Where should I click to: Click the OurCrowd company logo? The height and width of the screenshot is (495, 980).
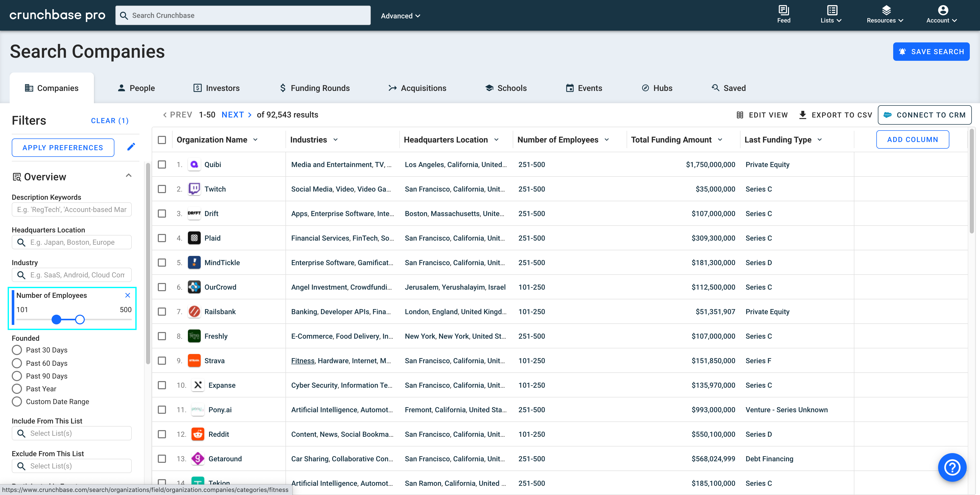coord(194,287)
